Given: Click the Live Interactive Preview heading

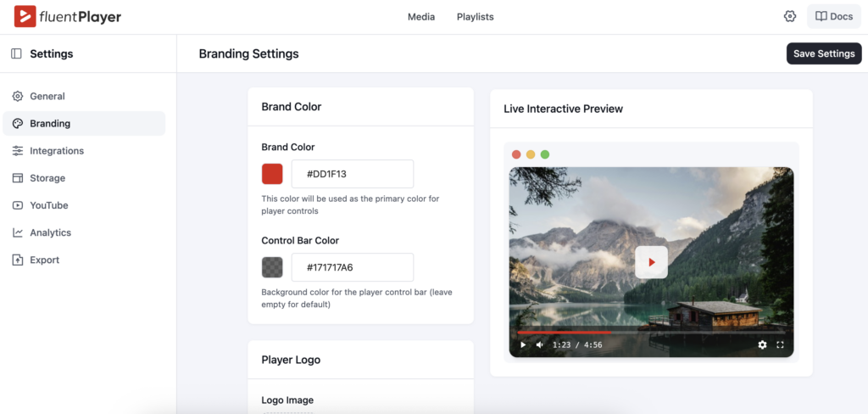Looking at the screenshot, I should [x=564, y=109].
